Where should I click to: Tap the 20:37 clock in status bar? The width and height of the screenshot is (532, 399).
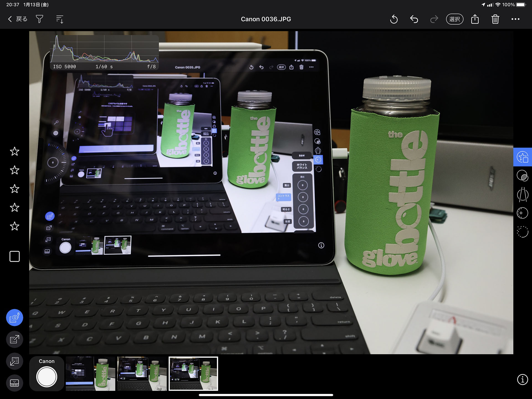coord(13,5)
